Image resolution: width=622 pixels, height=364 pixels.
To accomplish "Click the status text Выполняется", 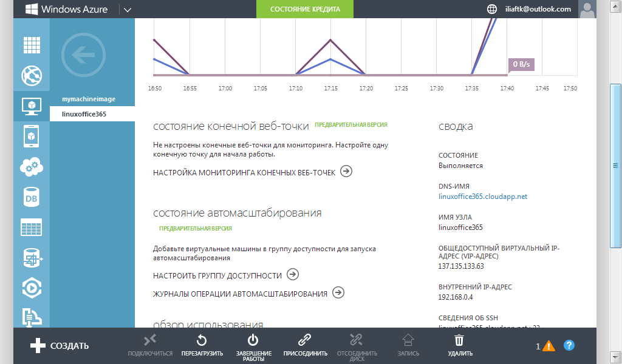I will coord(460,166).
